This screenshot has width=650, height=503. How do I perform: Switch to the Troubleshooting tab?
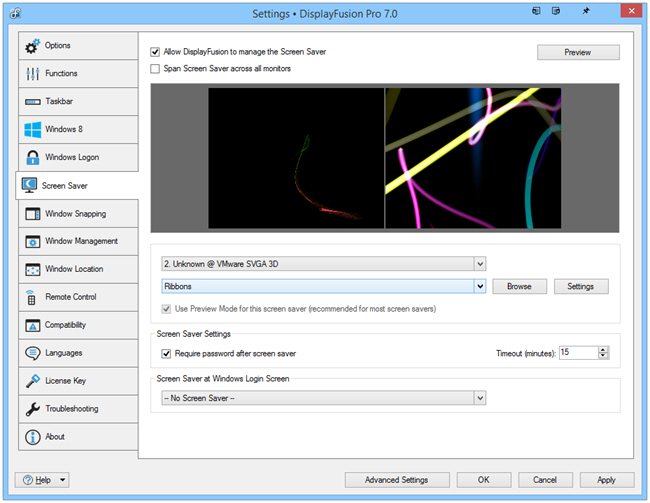pyautogui.click(x=78, y=409)
